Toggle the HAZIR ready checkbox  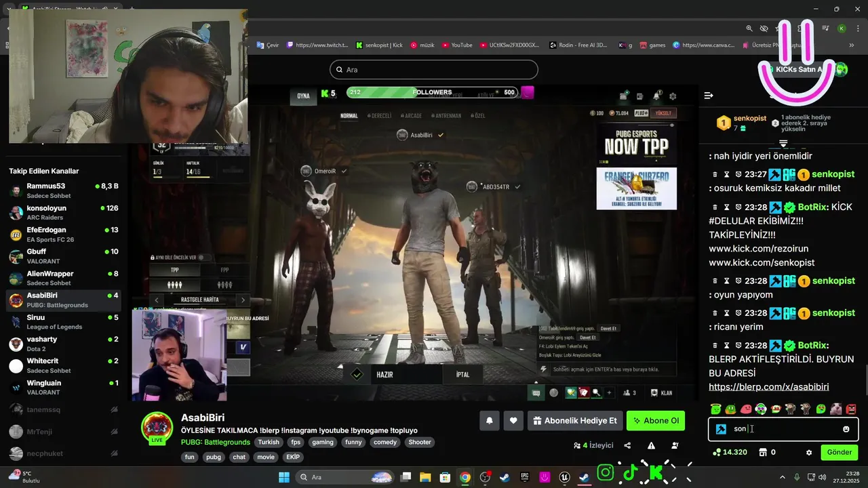coord(357,374)
